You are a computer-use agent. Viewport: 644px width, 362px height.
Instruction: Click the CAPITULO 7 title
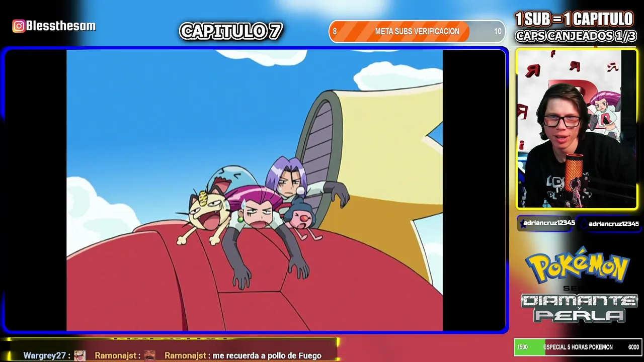click(231, 31)
